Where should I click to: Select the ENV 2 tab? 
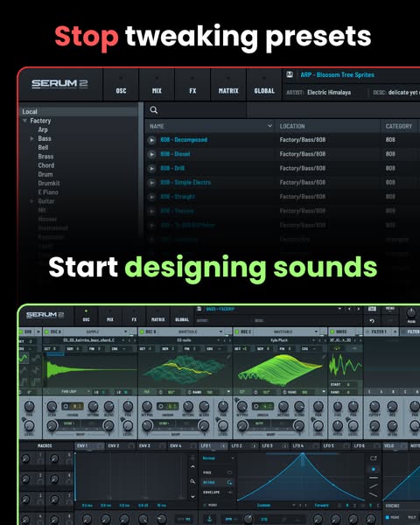tap(120, 446)
